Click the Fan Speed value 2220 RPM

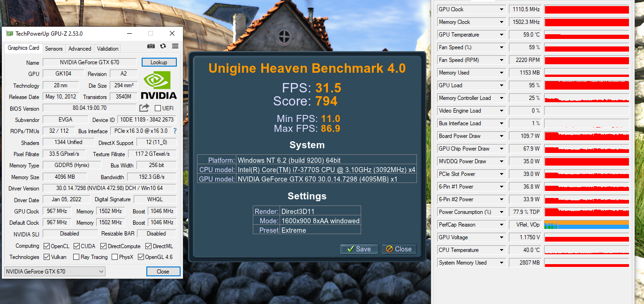pyautogui.click(x=525, y=60)
